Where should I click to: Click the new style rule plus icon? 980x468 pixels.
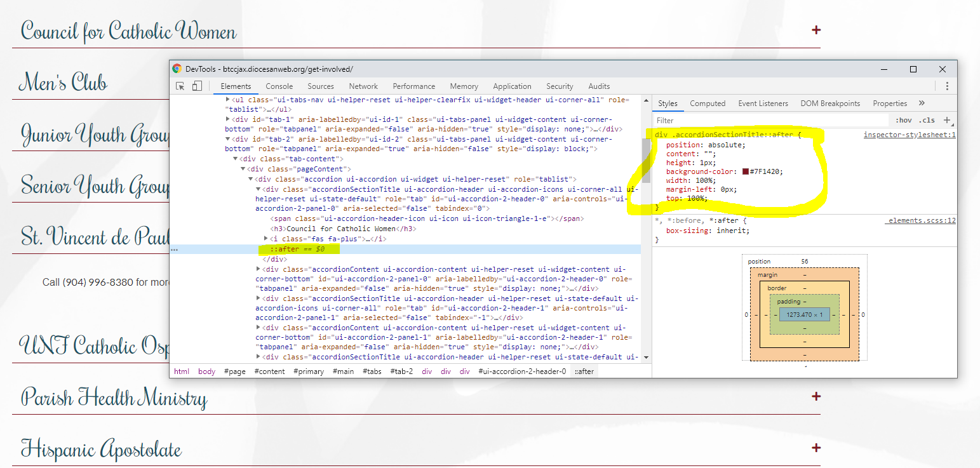947,120
